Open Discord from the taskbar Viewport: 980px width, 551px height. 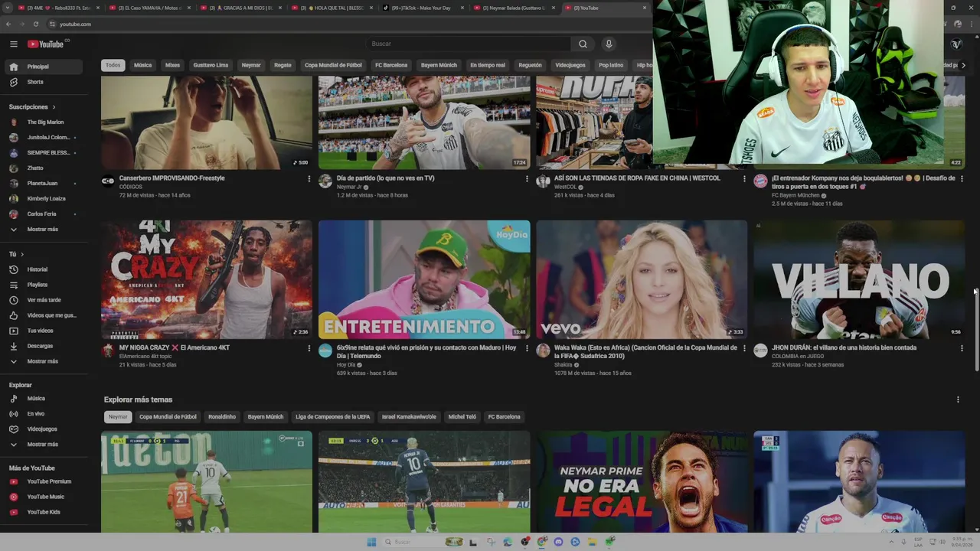pyautogui.click(x=558, y=542)
